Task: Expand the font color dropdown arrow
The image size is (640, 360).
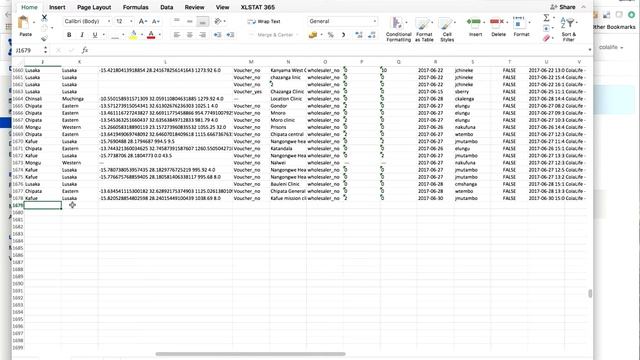Action: (159, 35)
